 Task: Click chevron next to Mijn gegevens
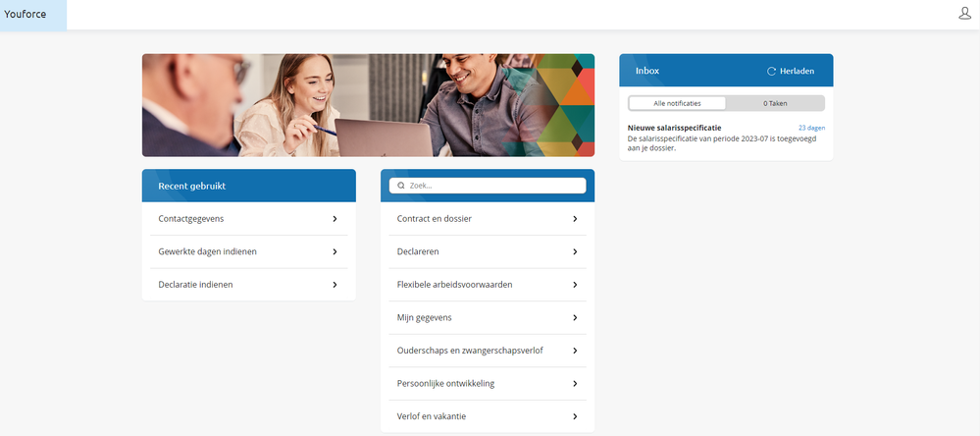pos(575,318)
